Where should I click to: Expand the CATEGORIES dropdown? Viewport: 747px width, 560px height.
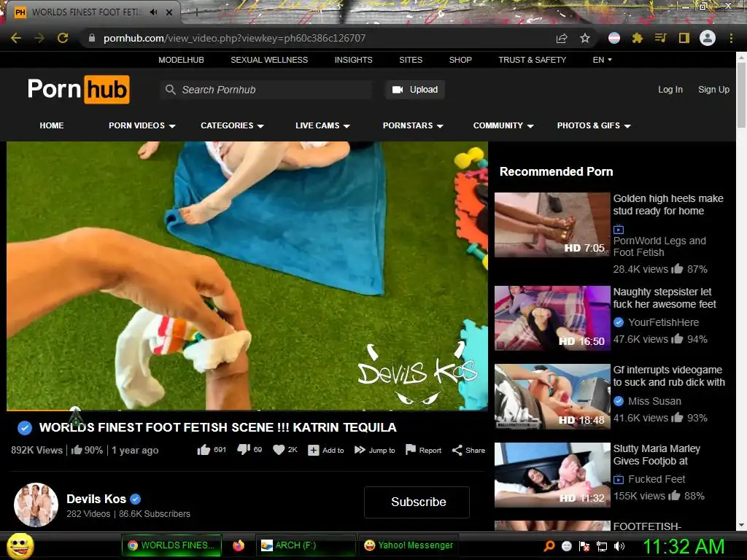click(232, 125)
